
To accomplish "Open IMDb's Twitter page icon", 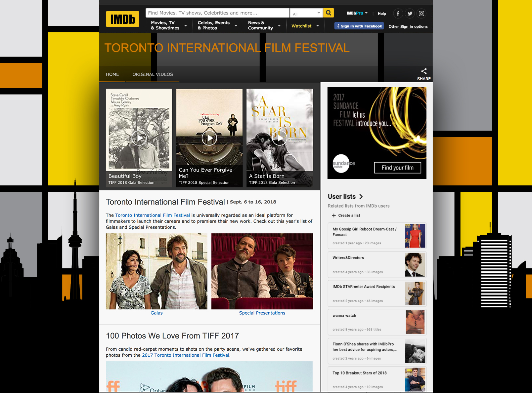I will click(x=410, y=14).
